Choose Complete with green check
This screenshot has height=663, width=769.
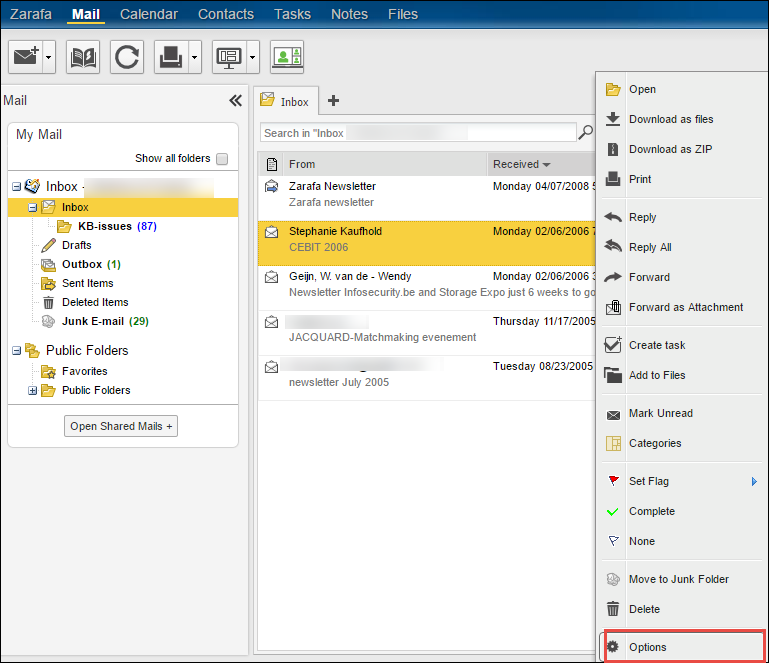point(682,511)
